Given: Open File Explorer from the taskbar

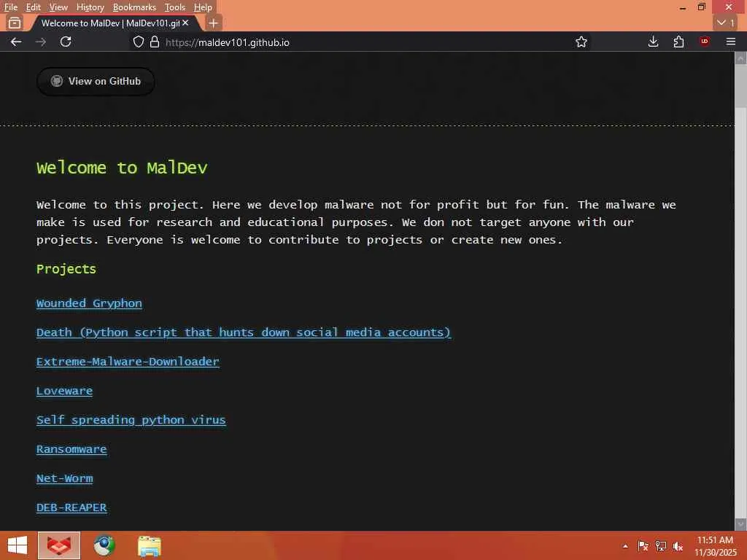Looking at the screenshot, I should coord(149,546).
